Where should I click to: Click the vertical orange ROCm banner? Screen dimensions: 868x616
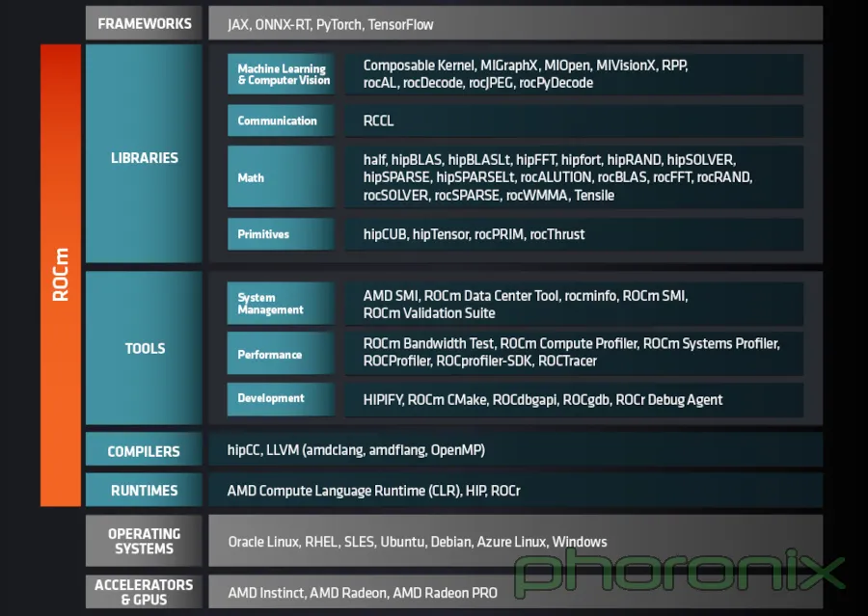coord(61,273)
